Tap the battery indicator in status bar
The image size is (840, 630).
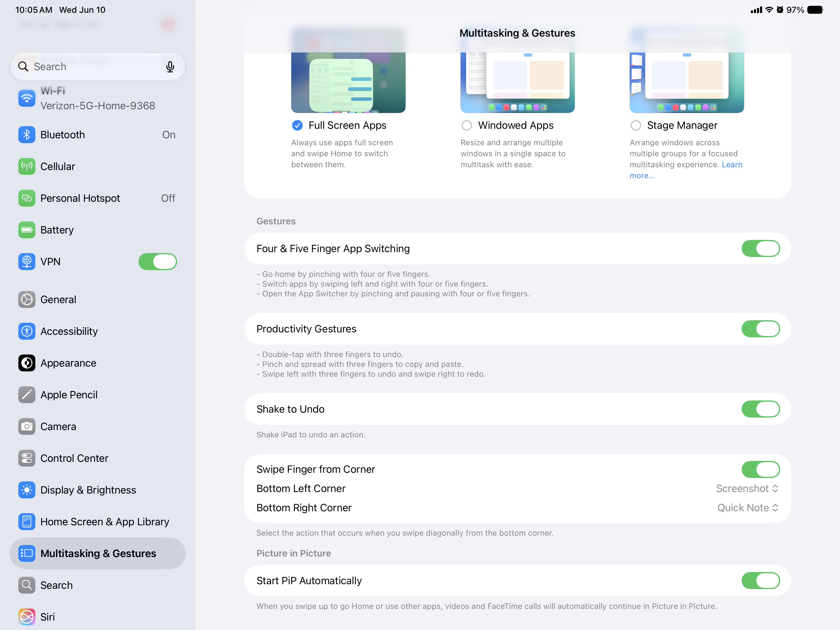(x=815, y=10)
